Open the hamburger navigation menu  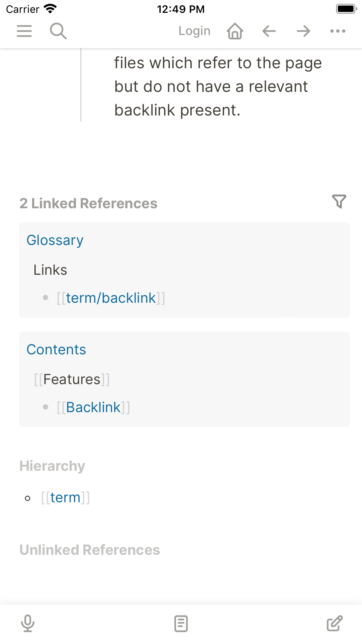point(24,31)
